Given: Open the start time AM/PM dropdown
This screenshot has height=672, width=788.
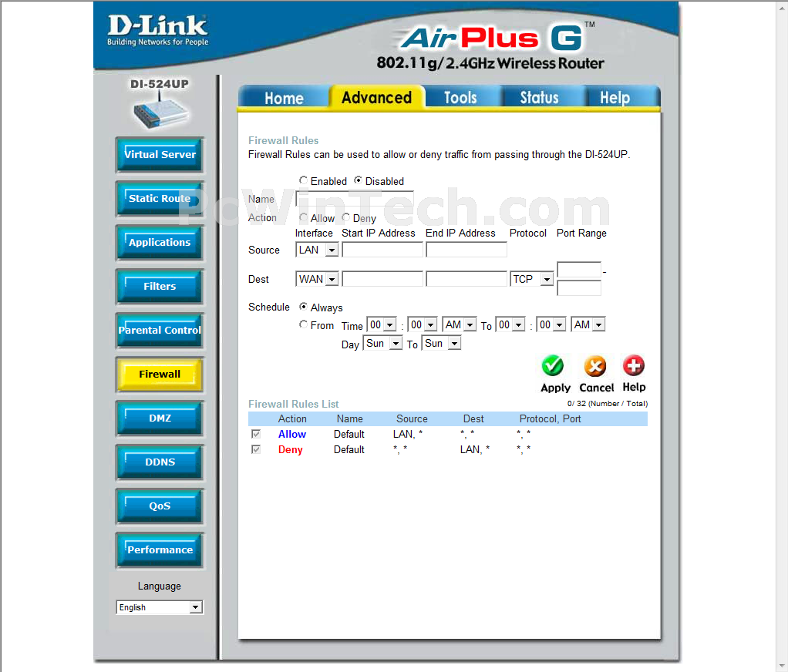Looking at the screenshot, I should coord(460,324).
